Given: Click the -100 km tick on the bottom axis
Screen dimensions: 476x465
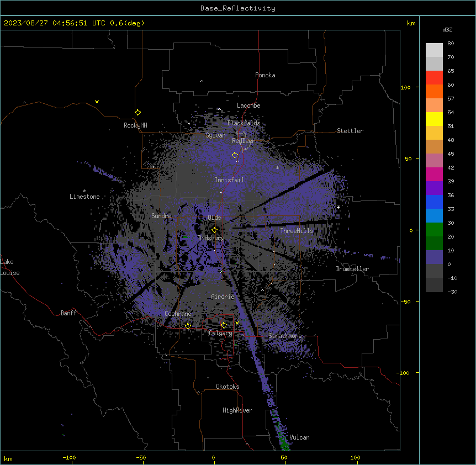Looking at the screenshot, I should 69,457.
